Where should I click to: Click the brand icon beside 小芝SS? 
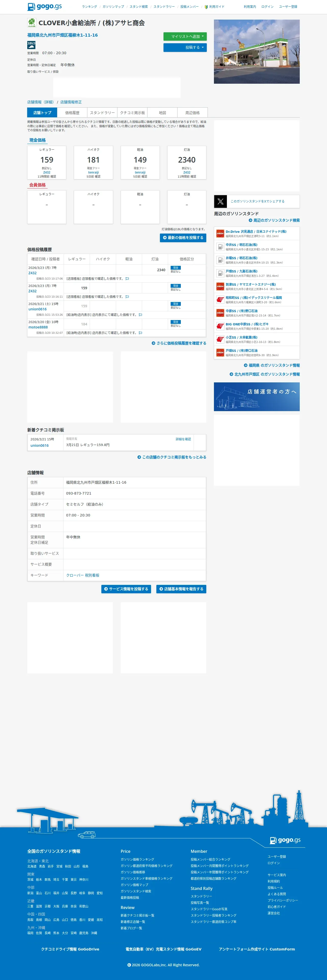coord(220,339)
